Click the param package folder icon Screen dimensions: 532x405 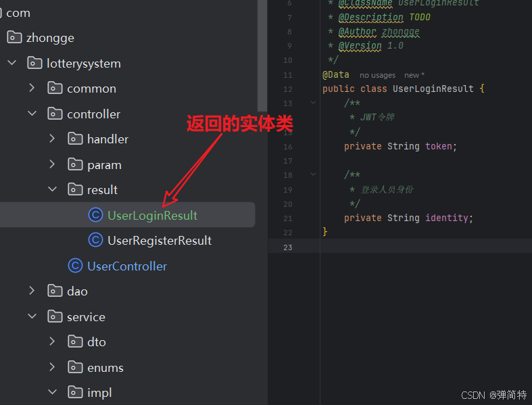[x=75, y=164]
